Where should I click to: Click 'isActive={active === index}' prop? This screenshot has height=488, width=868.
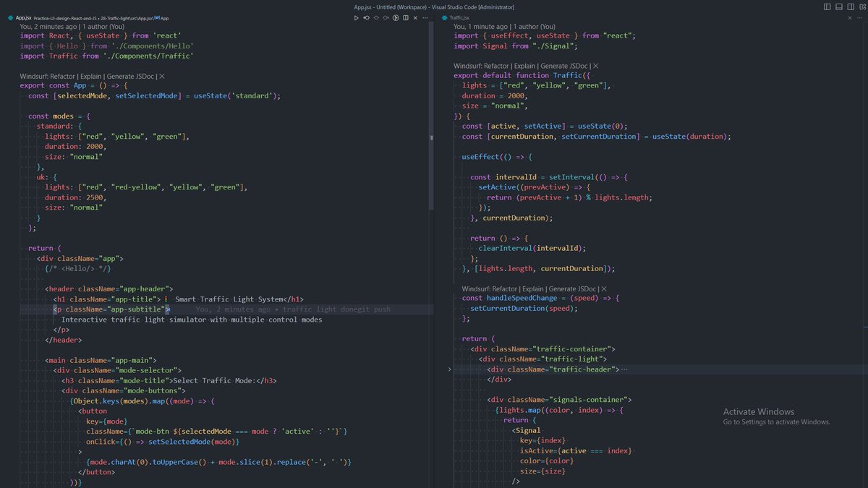click(x=576, y=450)
